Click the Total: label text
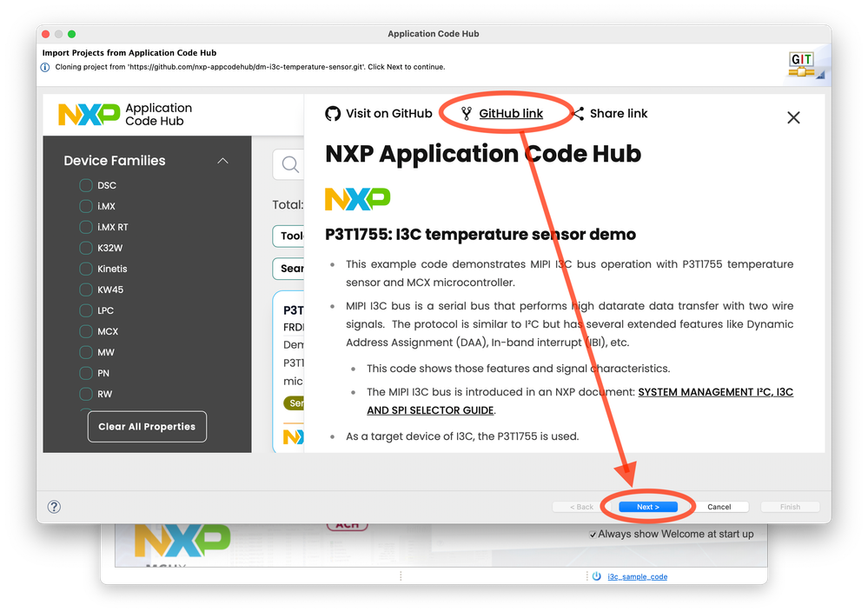868x612 pixels. [x=288, y=205]
